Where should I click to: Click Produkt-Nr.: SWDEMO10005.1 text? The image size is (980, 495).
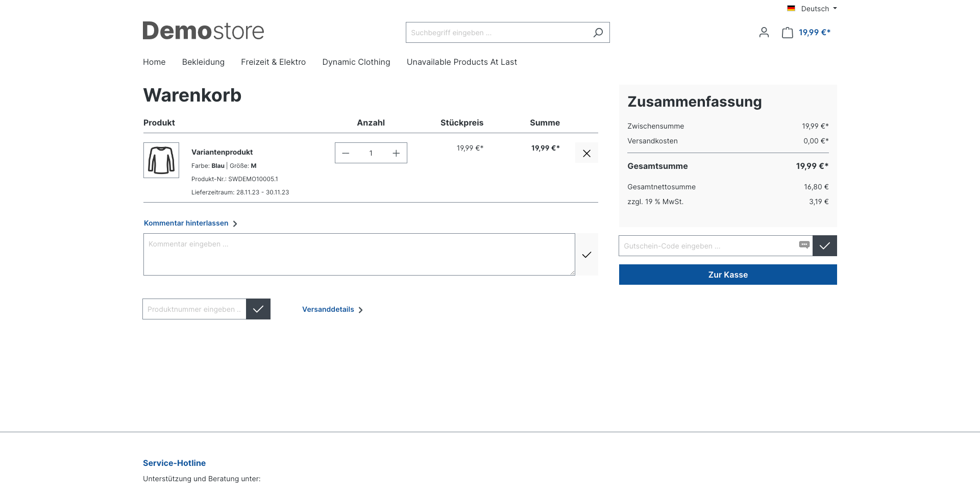click(x=235, y=179)
